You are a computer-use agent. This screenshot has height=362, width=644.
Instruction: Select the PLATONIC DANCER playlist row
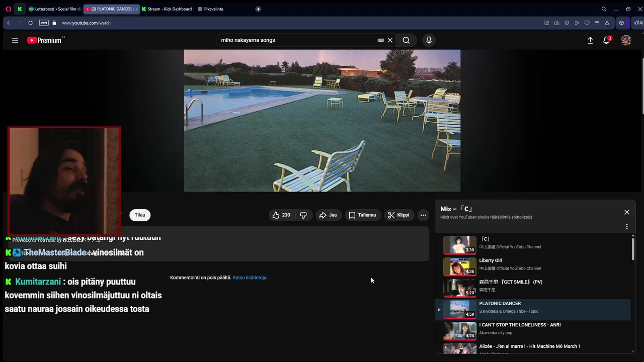pos(533,310)
